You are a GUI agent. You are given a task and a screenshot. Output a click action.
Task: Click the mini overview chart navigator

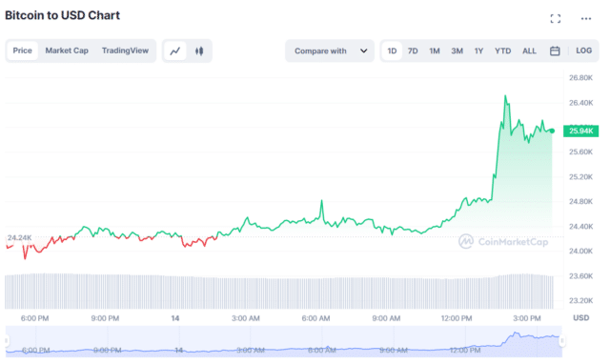pyautogui.click(x=284, y=341)
